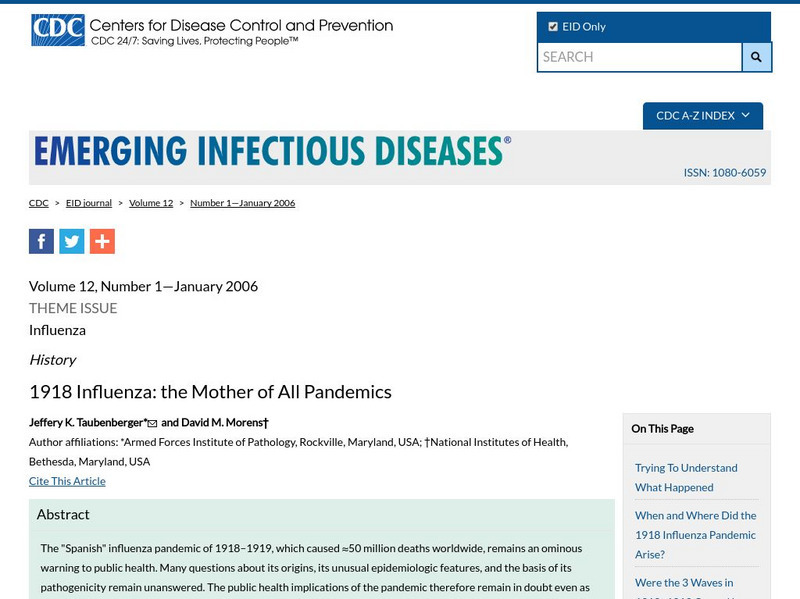The width and height of the screenshot is (800, 599).
Task: Expand the CDC A-Z Index dropdown
Action: tap(702, 116)
